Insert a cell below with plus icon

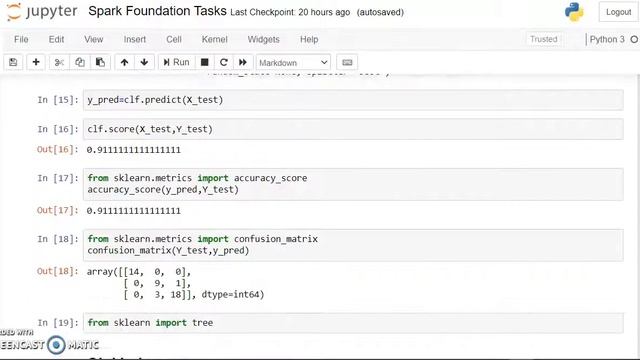[x=36, y=62]
